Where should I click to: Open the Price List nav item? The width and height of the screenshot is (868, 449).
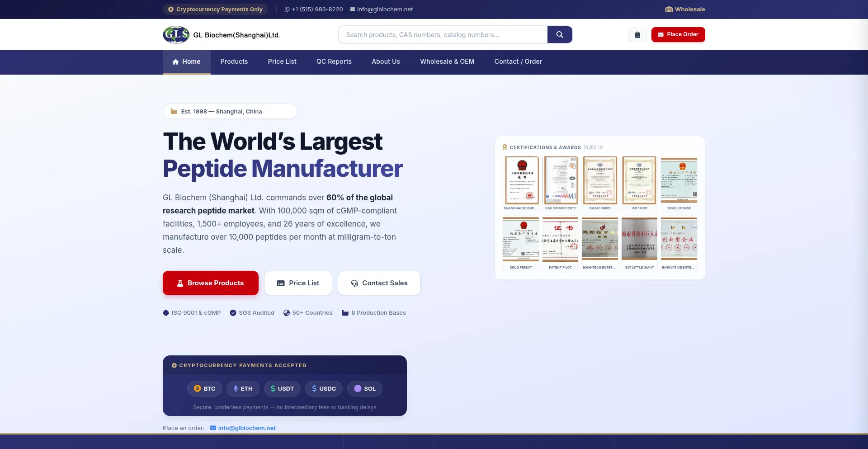click(x=282, y=62)
